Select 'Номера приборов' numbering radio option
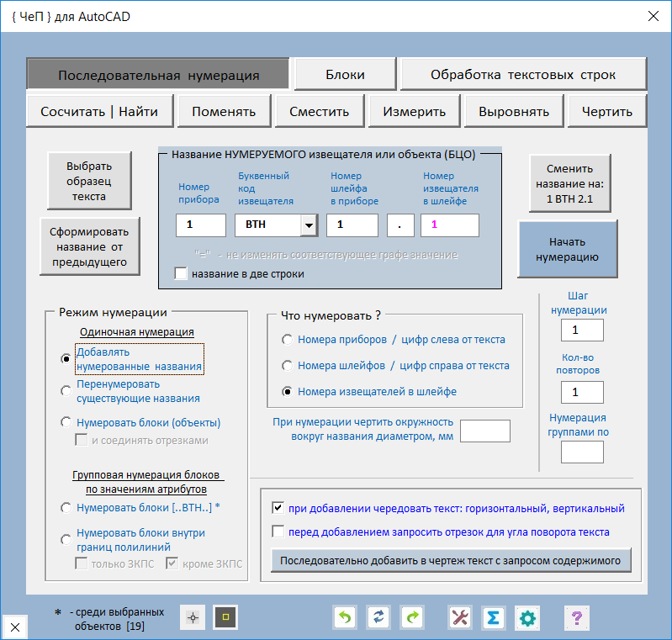The image size is (672, 640). click(x=288, y=340)
